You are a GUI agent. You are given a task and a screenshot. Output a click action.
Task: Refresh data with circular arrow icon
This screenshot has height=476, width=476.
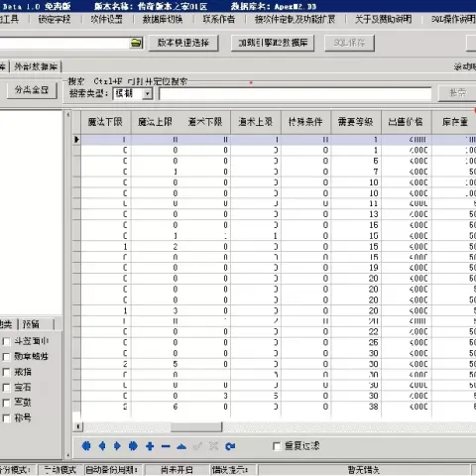click(x=230, y=446)
